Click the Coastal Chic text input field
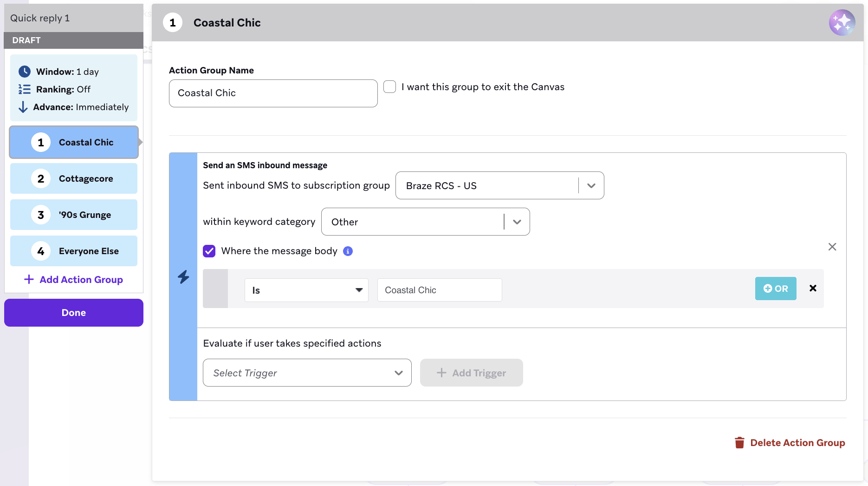This screenshot has height=486, width=868. pos(439,290)
